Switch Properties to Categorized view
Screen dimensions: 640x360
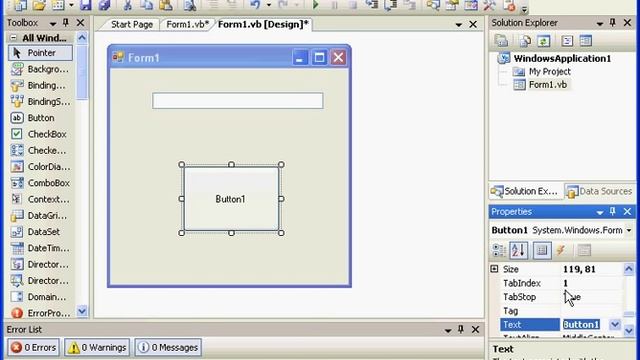[x=499, y=251]
